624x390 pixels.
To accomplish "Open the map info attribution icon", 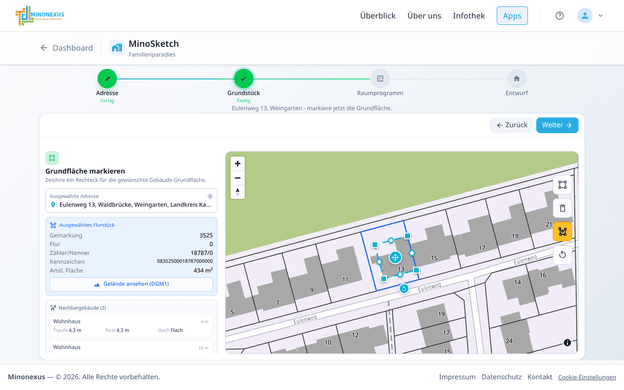I will 567,343.
